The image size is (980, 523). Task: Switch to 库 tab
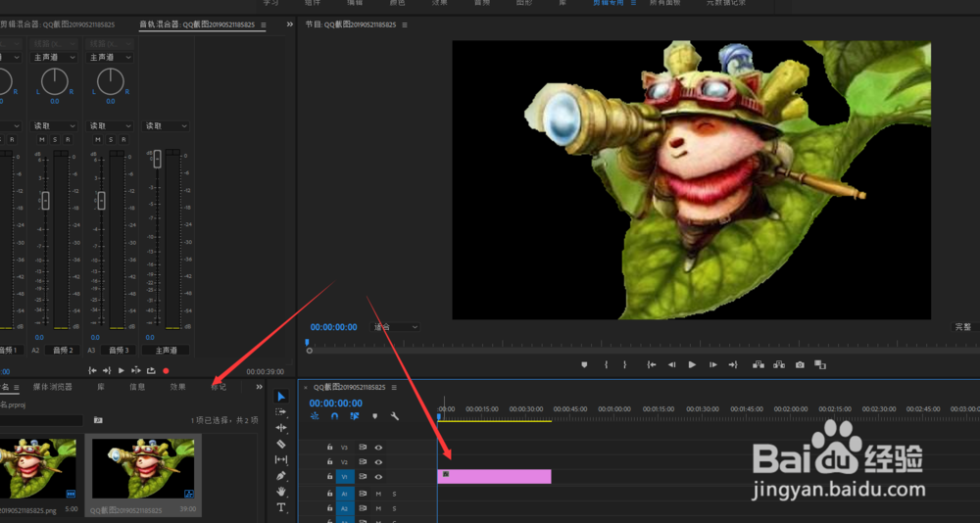(x=101, y=387)
